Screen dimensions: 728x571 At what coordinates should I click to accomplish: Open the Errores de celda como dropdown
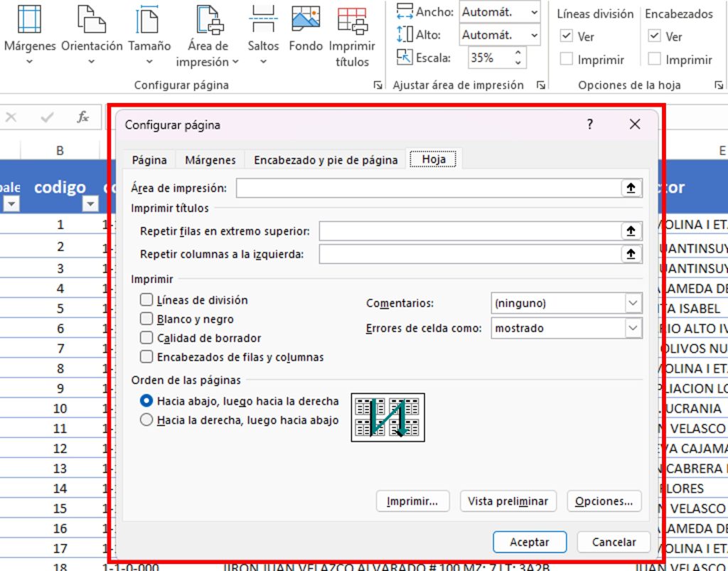[x=633, y=328]
